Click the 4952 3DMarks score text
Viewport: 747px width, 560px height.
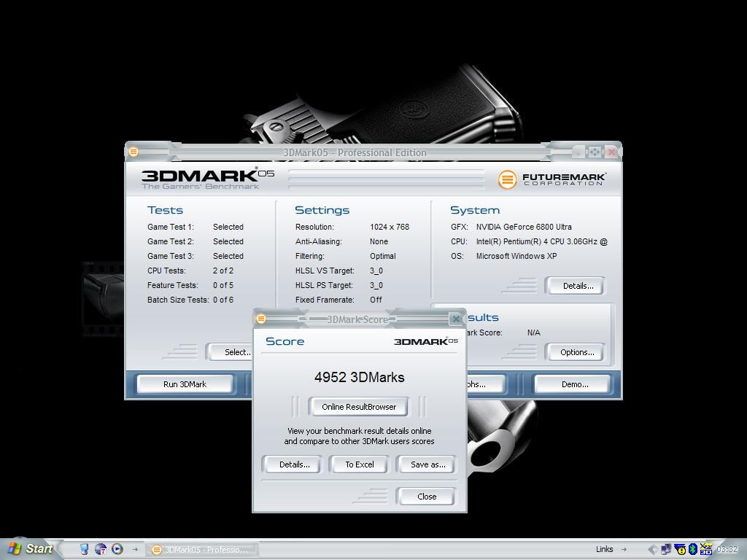[x=359, y=377]
